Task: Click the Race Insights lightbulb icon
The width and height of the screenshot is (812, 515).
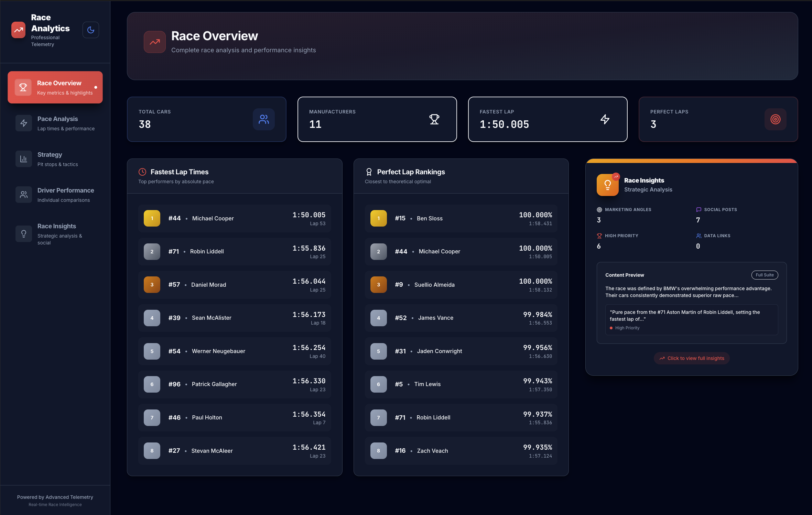Action: tap(607, 185)
